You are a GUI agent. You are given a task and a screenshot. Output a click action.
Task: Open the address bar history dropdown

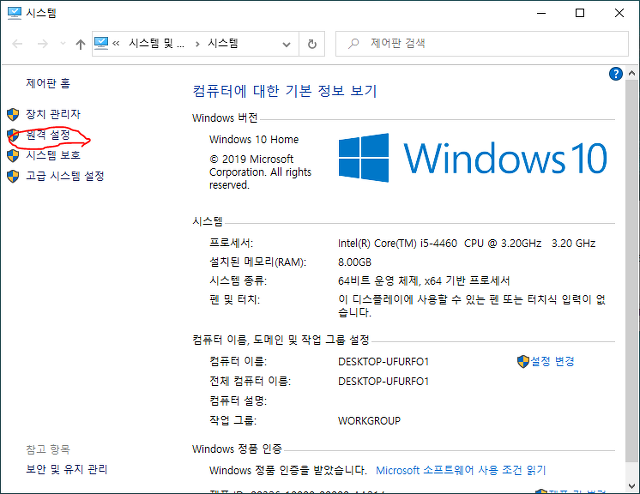coord(287,44)
